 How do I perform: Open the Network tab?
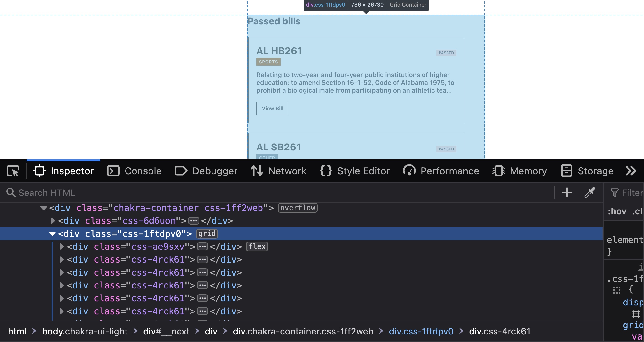tap(278, 171)
